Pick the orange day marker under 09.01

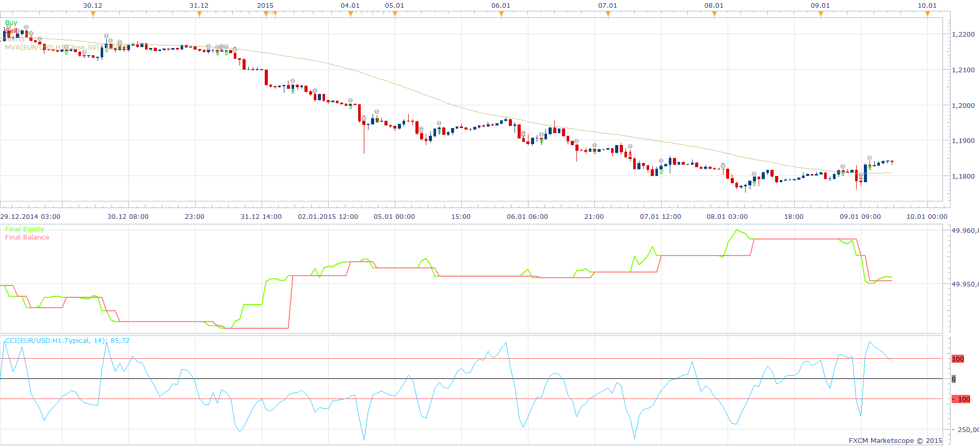point(821,14)
